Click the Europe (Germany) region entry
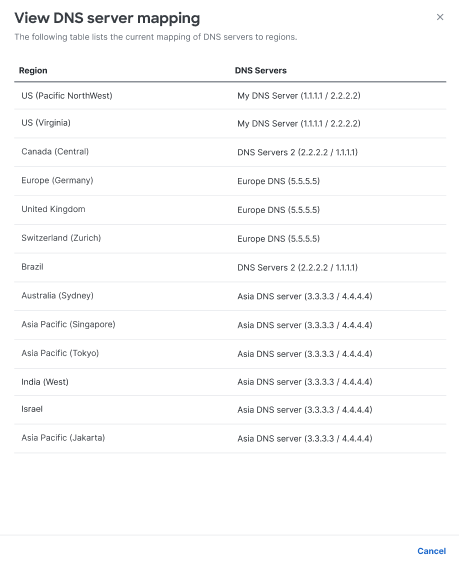 (57, 180)
